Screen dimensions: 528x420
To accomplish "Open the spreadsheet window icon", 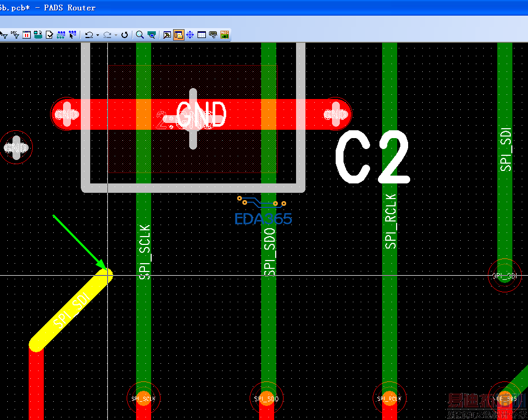I will pyautogui.click(x=202, y=35).
